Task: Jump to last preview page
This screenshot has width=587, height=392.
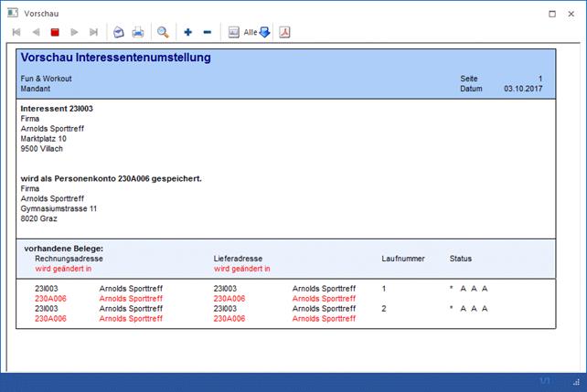Action: pyautogui.click(x=93, y=32)
